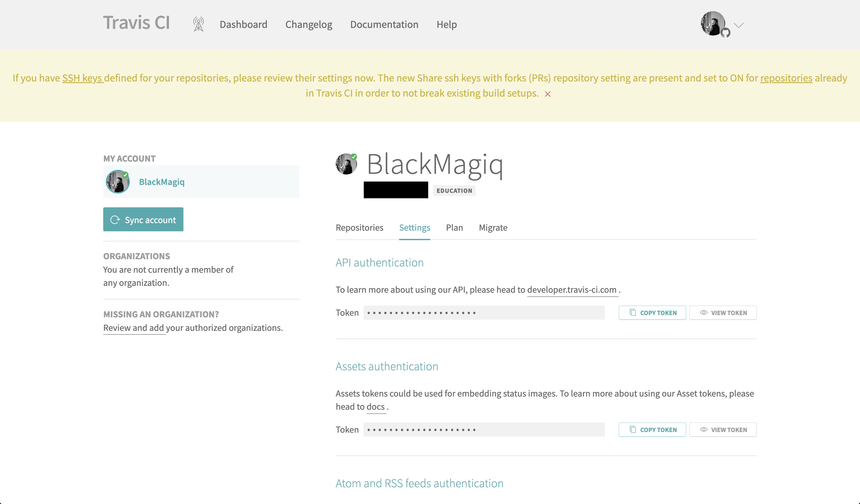Copy the Assets authentication token
860x504 pixels.
click(x=652, y=430)
